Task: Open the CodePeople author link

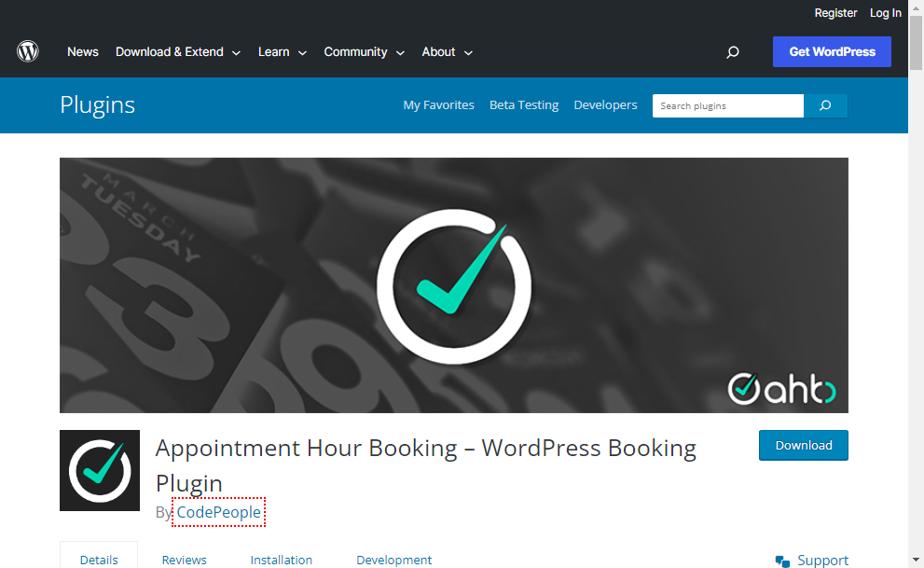Action: [218, 512]
